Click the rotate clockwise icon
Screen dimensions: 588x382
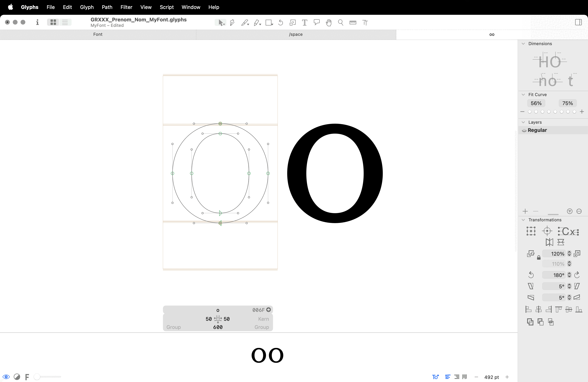[577, 275]
